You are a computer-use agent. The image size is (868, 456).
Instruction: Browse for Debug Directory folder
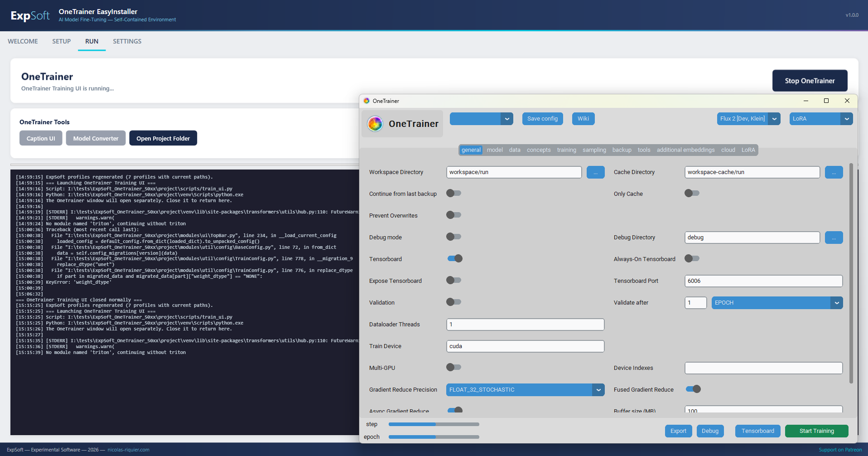(x=834, y=238)
